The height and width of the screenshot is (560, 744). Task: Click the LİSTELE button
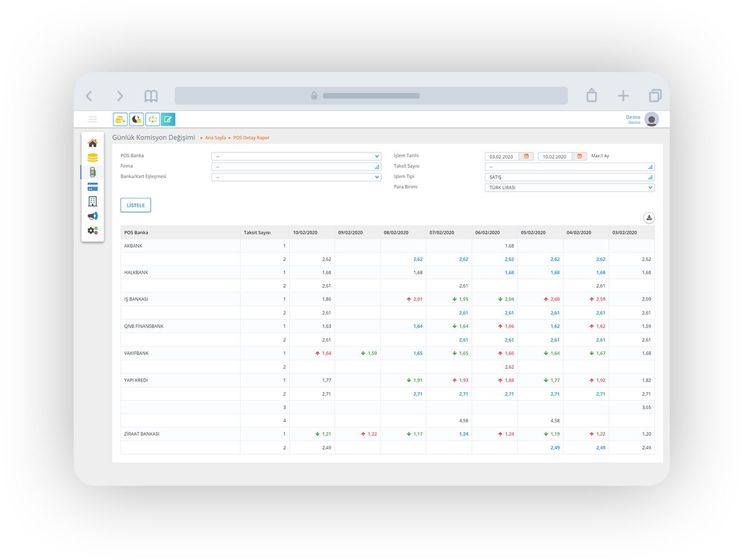(x=136, y=205)
